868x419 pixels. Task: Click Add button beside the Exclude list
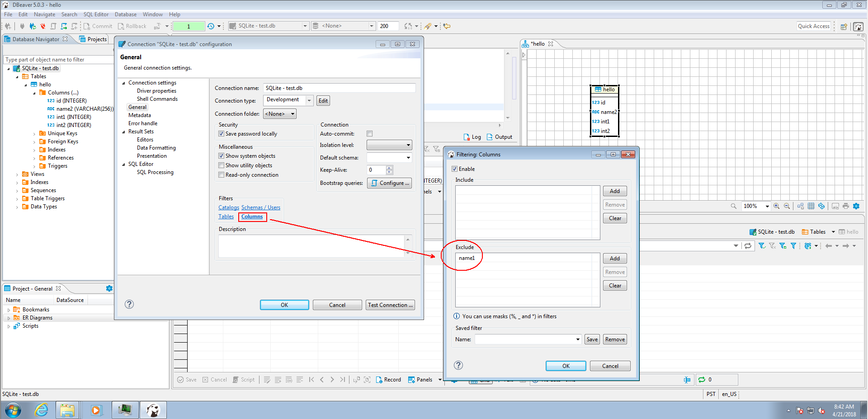[615, 259]
